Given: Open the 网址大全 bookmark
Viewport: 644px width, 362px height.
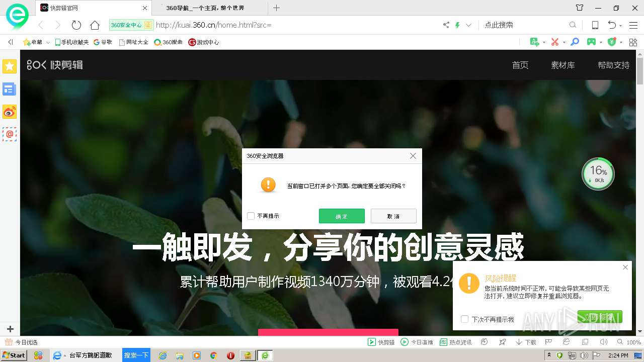Looking at the screenshot, I should pos(133,42).
